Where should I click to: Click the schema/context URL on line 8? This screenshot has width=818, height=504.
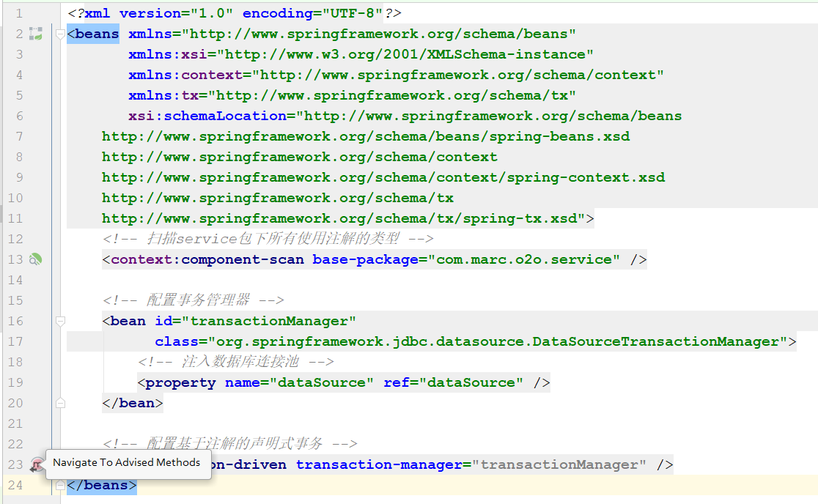click(x=300, y=157)
